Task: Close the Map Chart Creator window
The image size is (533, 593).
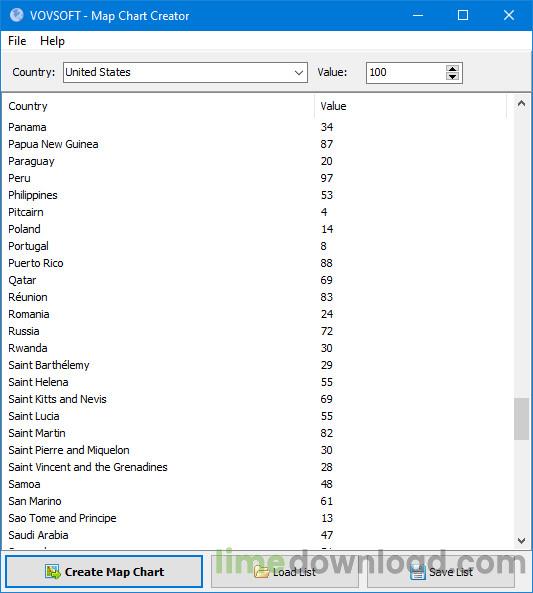Action: 509,15
